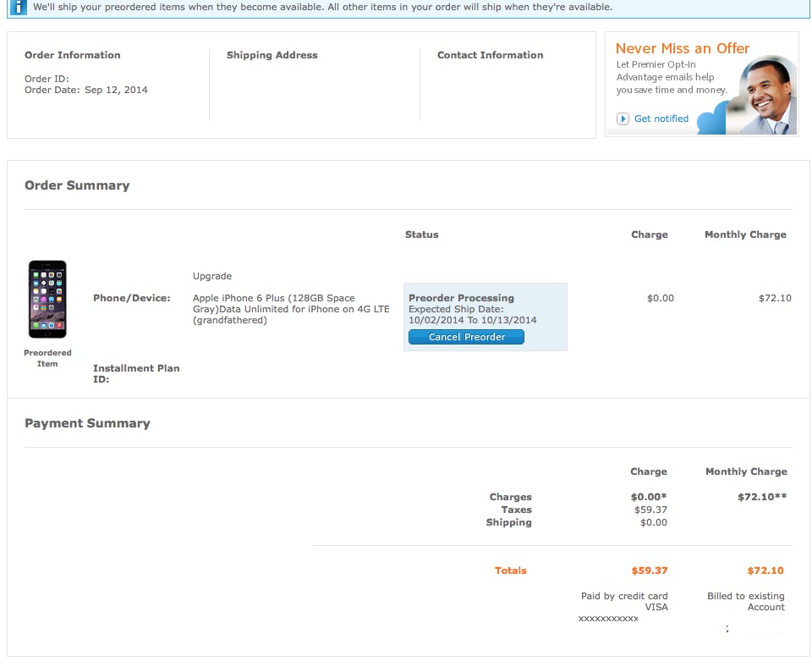
Task: Click the 'Preordered Item' caption under the phone
Action: point(47,358)
